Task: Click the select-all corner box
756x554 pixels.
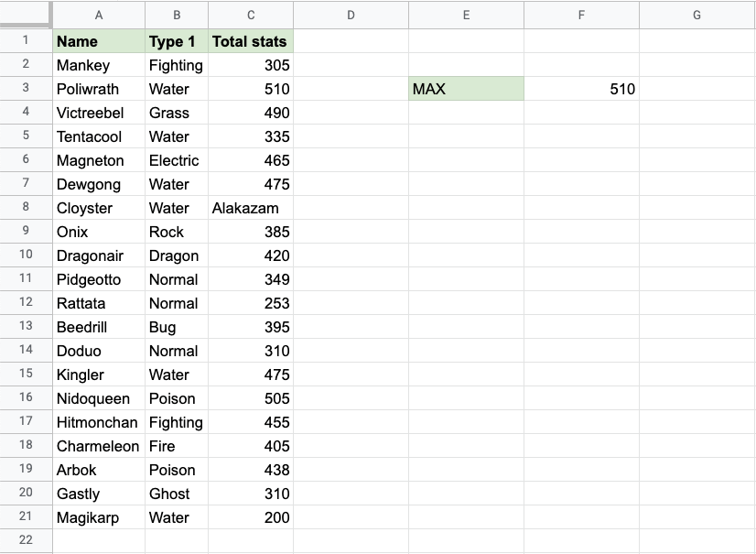Action: point(26,15)
